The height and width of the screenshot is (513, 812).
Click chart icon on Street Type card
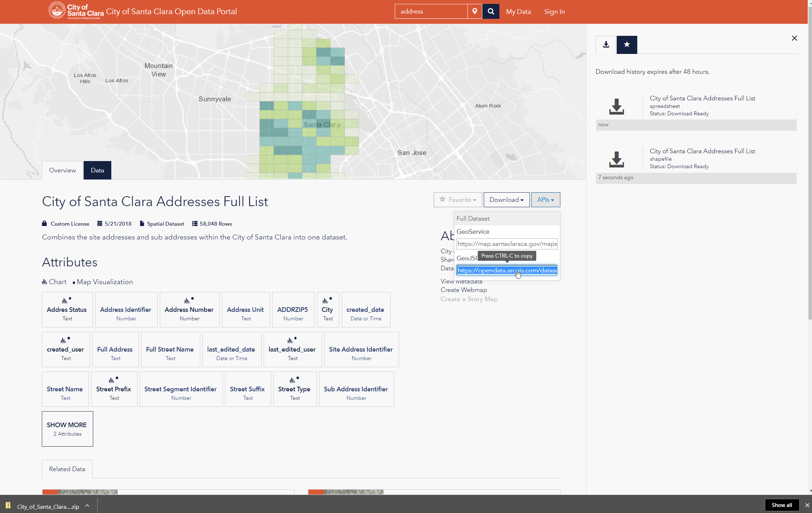[292, 380]
